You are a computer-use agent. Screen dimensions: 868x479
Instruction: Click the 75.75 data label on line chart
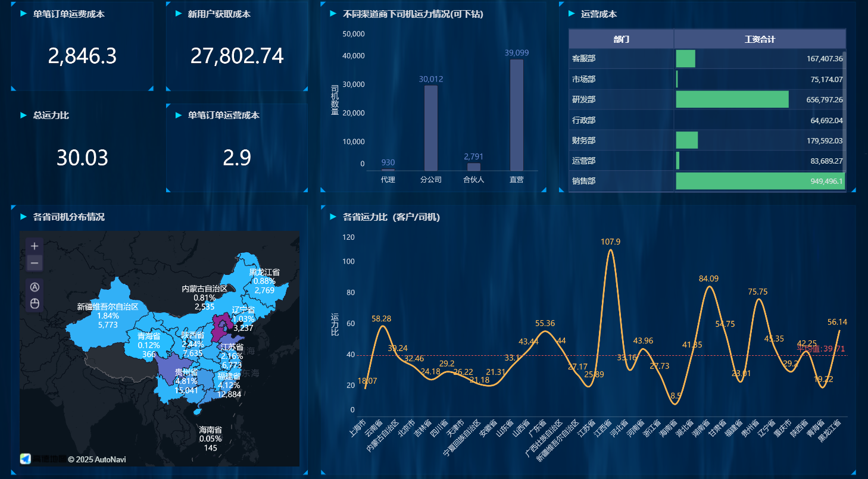758,292
